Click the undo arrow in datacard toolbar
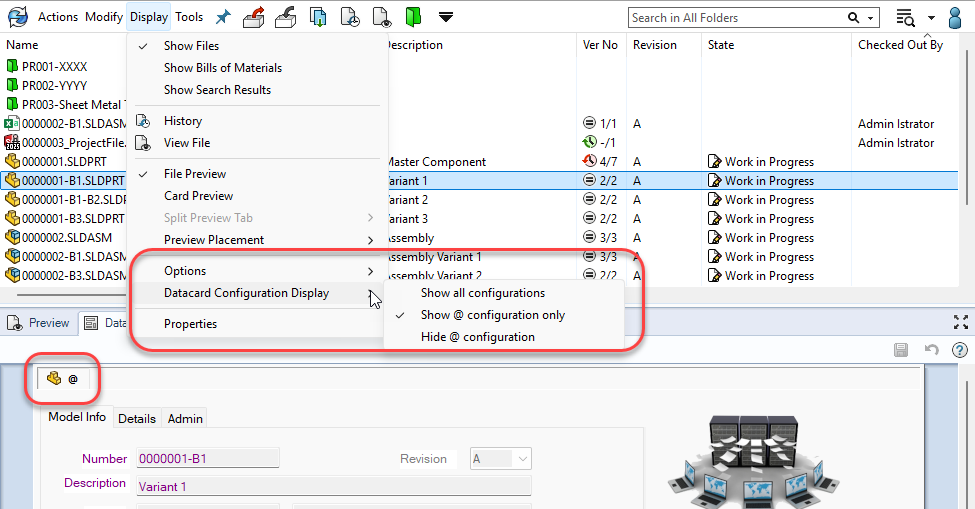This screenshot has width=975, height=509. pos(931,350)
